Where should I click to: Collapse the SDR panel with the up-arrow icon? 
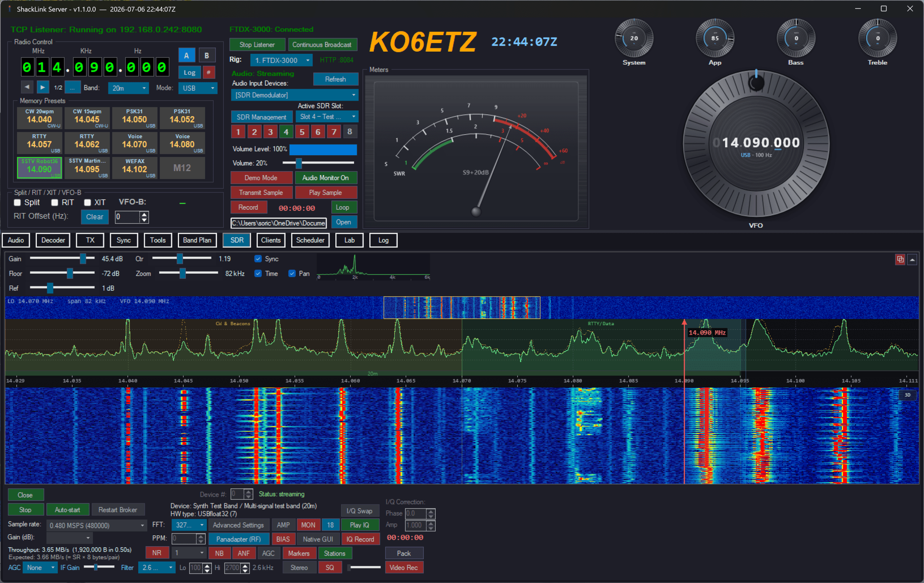click(x=912, y=260)
